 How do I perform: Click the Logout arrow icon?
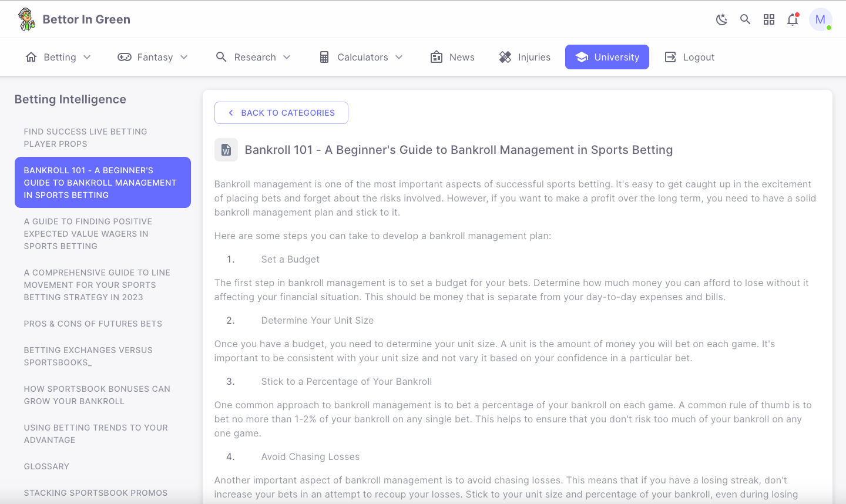(x=670, y=57)
